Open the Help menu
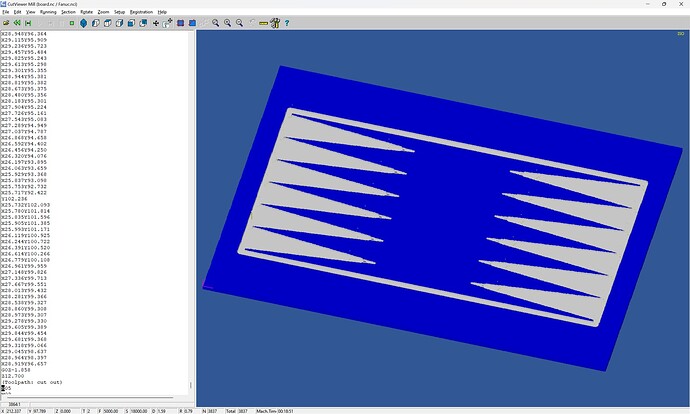 coord(162,12)
